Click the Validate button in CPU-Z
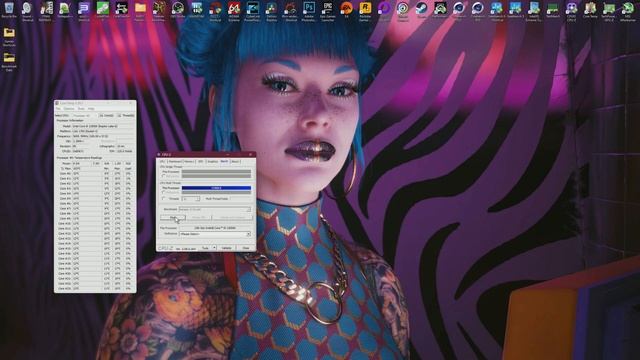The height and width of the screenshot is (360, 640). click(227, 248)
